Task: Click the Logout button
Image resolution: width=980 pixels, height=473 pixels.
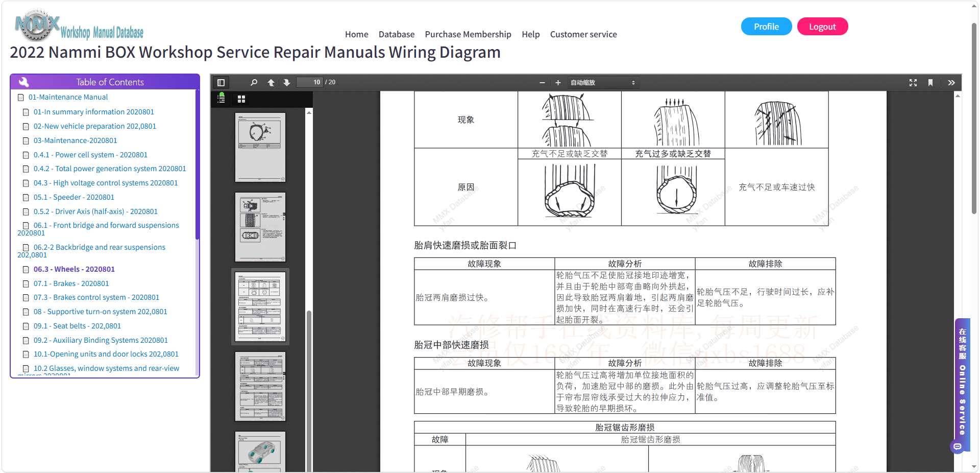Action: 822,27
